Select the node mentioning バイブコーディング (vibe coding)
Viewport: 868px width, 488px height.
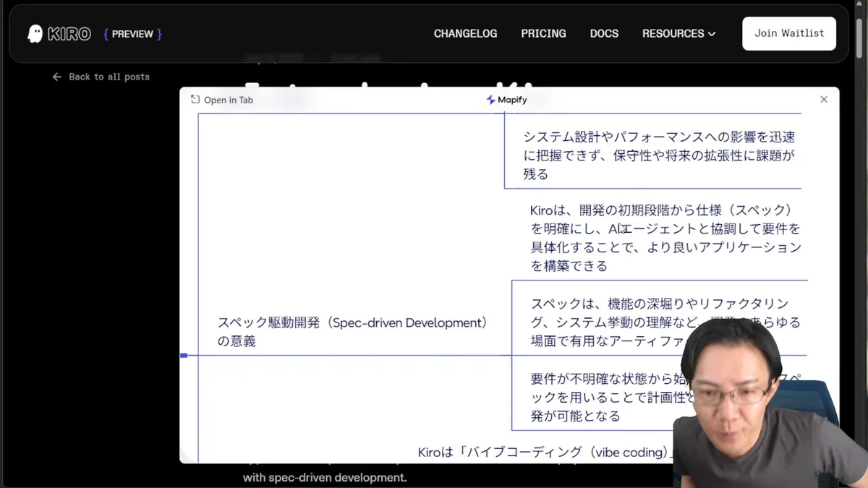point(545,453)
